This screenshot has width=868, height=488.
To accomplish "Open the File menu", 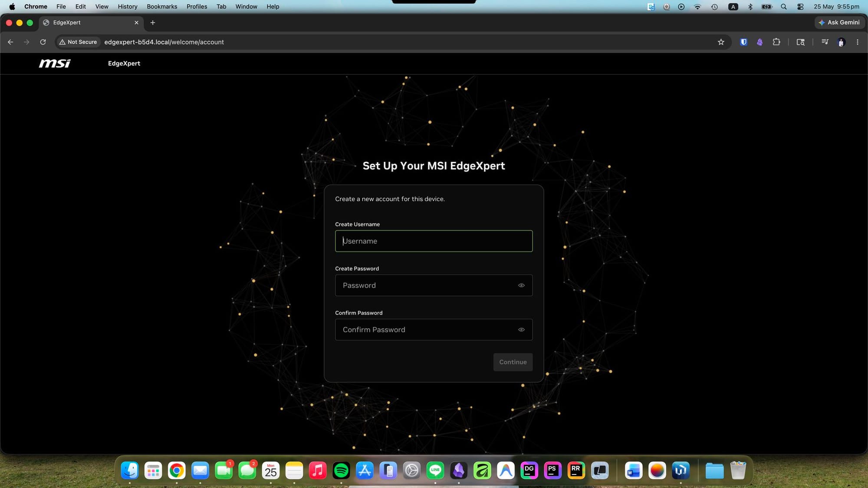I will (x=61, y=7).
